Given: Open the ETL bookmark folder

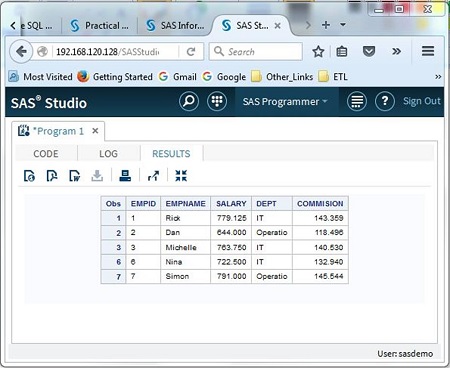Looking at the screenshot, I should pyautogui.click(x=333, y=77).
